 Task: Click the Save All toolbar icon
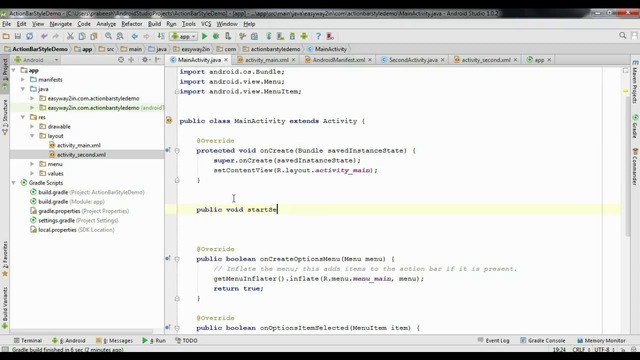18,36
